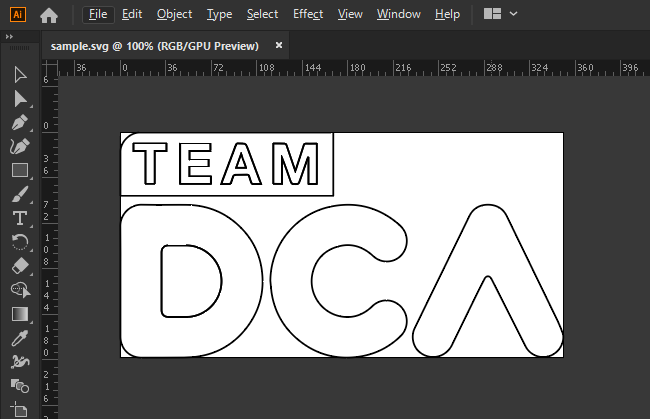Select the Paintbrush tool
Screen dimensions: 650x419
(20, 194)
